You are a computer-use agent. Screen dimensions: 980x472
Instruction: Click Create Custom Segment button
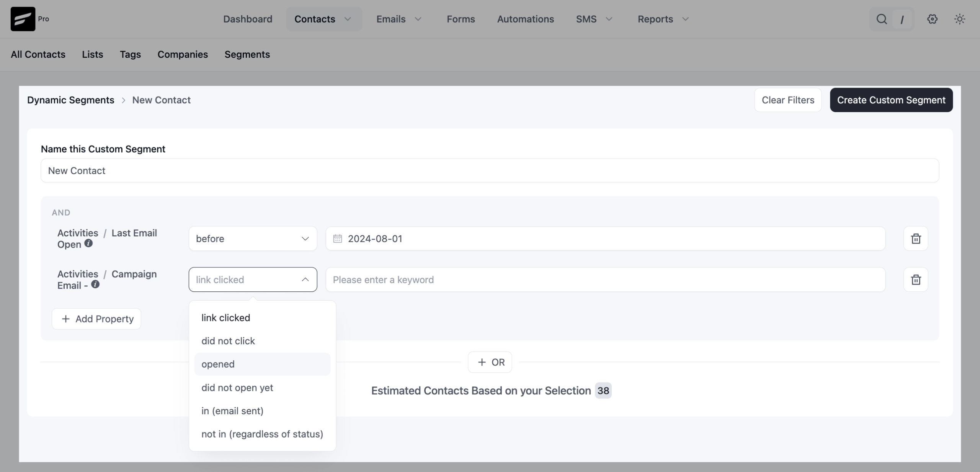tap(891, 100)
